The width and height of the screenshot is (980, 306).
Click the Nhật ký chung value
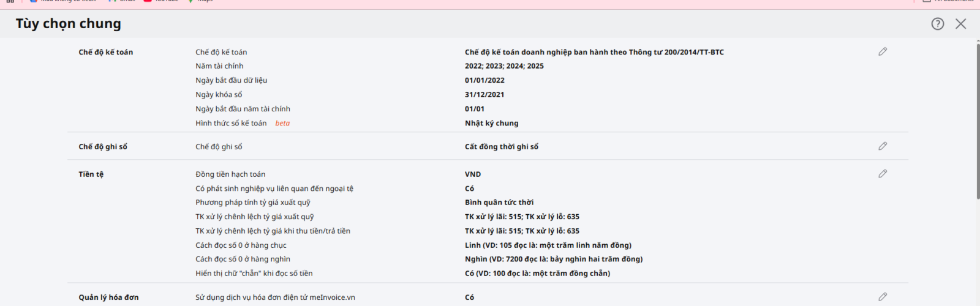pyautogui.click(x=491, y=124)
